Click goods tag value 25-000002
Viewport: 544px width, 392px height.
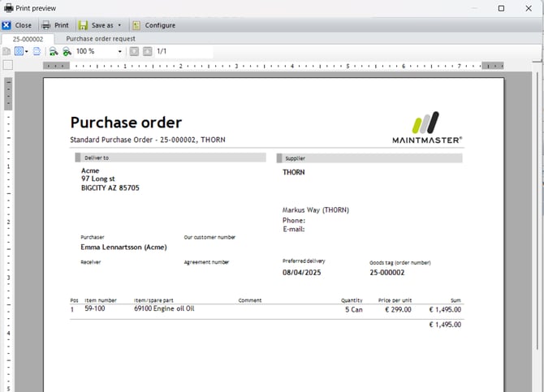(386, 273)
